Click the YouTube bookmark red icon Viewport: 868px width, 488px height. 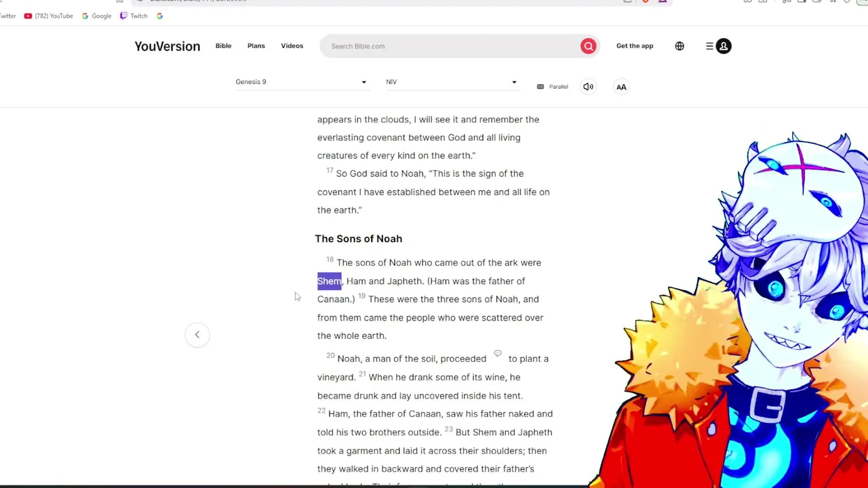pyautogui.click(x=28, y=16)
